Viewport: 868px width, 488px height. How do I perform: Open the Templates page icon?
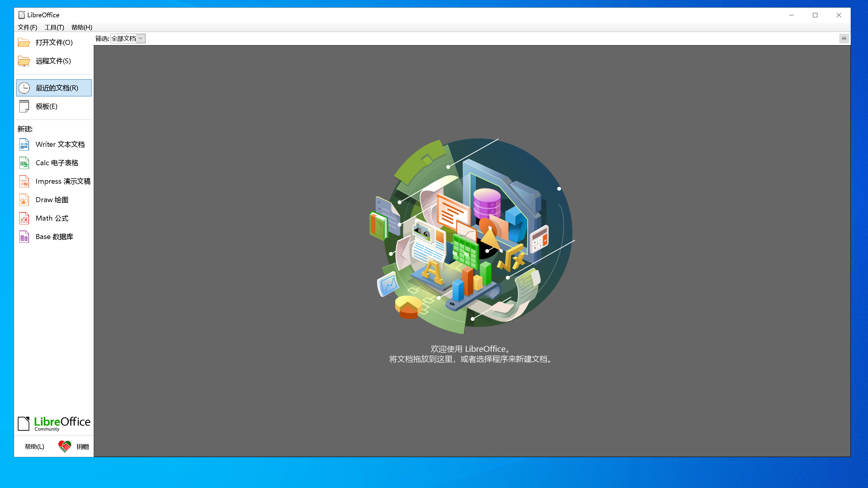(24, 107)
